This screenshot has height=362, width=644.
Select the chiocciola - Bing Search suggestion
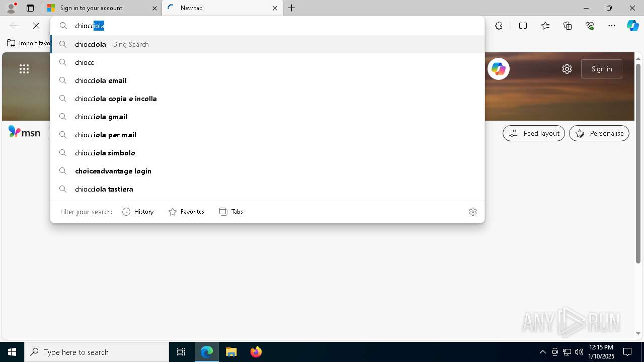pos(268,44)
